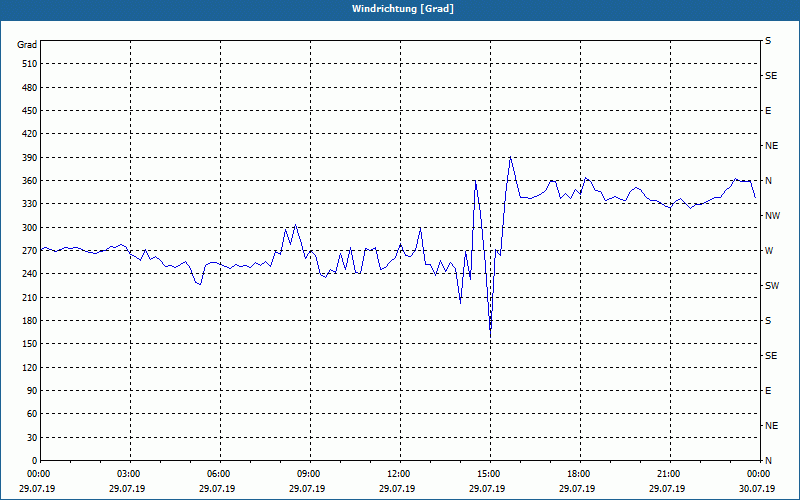Select the 240 y-axis label
The height and width of the screenshot is (500, 800).
pyautogui.click(x=29, y=274)
